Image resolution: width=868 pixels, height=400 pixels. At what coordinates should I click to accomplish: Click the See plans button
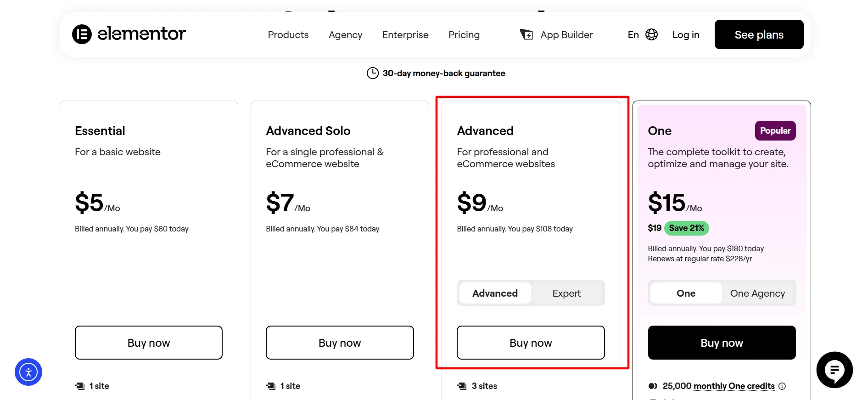point(759,34)
